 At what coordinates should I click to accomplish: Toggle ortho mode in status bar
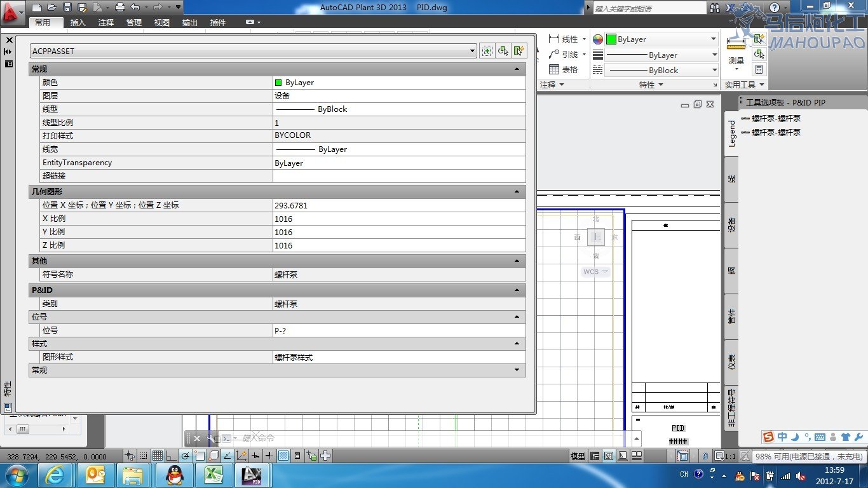click(x=171, y=456)
